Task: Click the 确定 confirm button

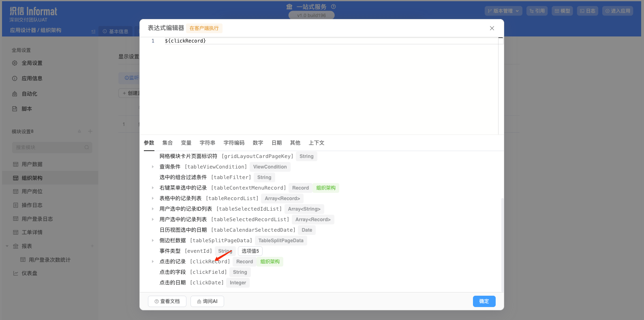Action: point(484,301)
